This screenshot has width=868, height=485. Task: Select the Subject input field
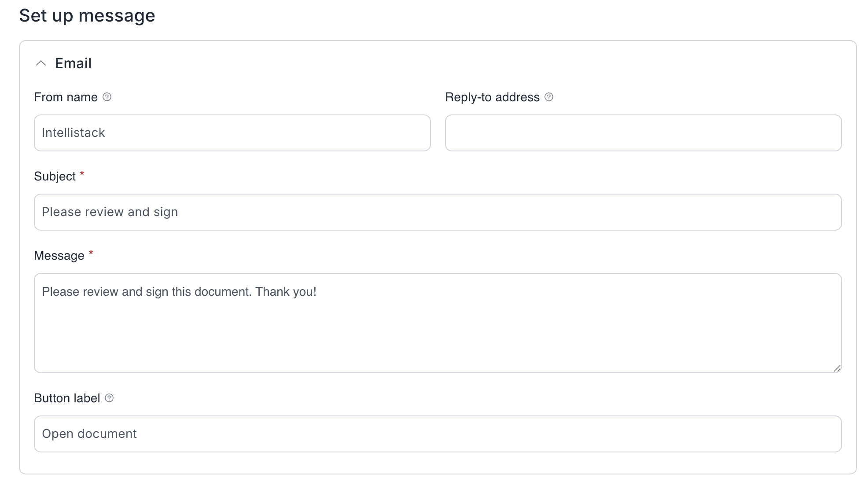438,212
